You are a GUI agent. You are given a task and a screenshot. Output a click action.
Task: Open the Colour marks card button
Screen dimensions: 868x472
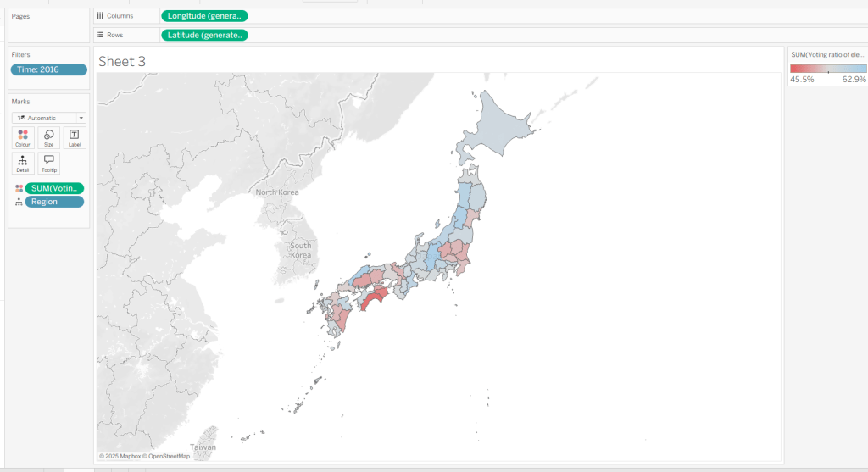pos(23,137)
